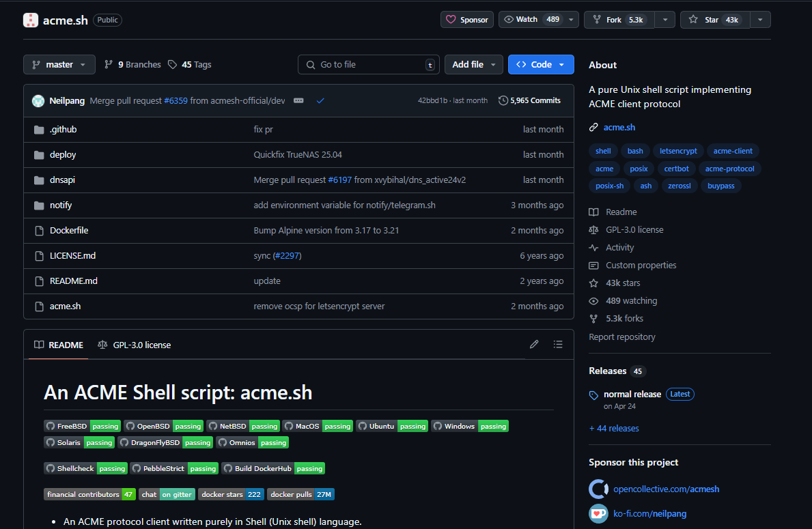Focus the Go to file search field
This screenshot has width=812, height=529.
point(368,65)
